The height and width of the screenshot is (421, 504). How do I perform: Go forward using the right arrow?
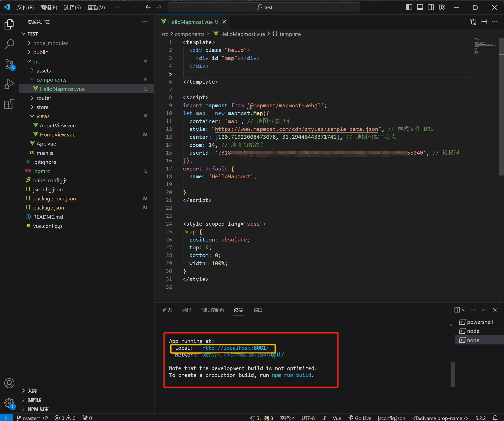tap(159, 7)
